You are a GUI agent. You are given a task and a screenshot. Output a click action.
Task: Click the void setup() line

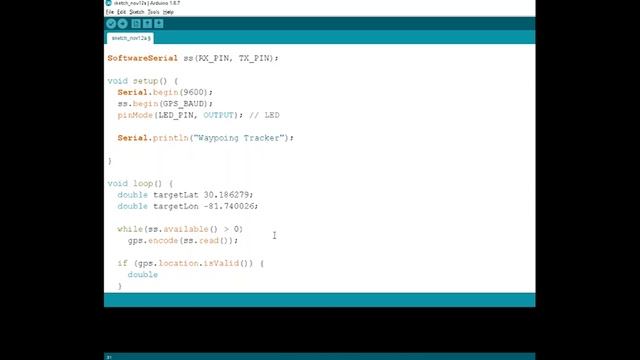coord(143,81)
